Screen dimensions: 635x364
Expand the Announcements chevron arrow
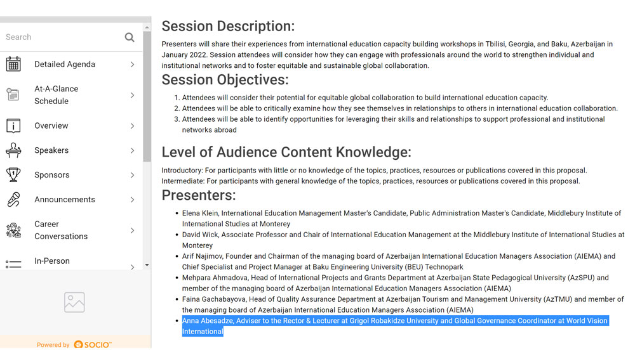(x=132, y=199)
